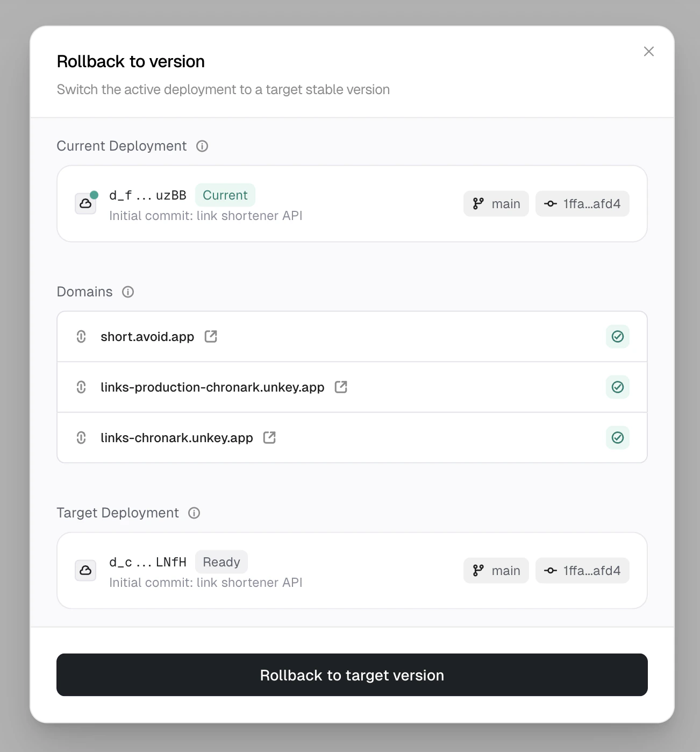Screen dimensions: 700x752
Task: Click the sync icon for links-chronark.unkey.app
Action: coord(81,437)
